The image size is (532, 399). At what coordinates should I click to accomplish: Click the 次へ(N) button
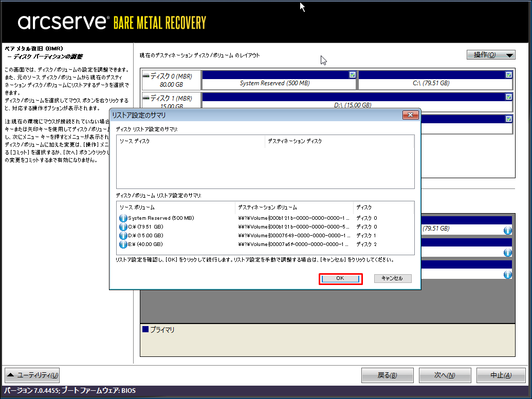pyautogui.click(x=445, y=375)
